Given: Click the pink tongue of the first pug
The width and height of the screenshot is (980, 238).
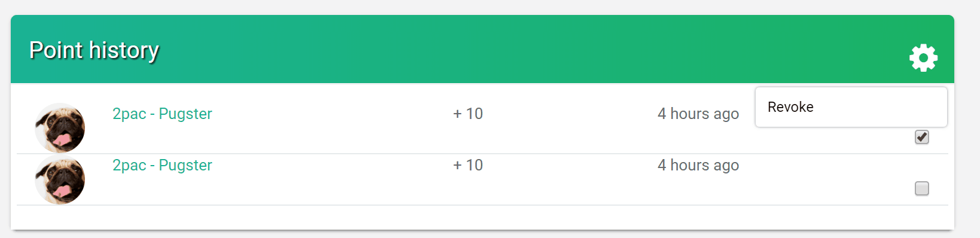Looking at the screenshot, I should click(x=62, y=140).
